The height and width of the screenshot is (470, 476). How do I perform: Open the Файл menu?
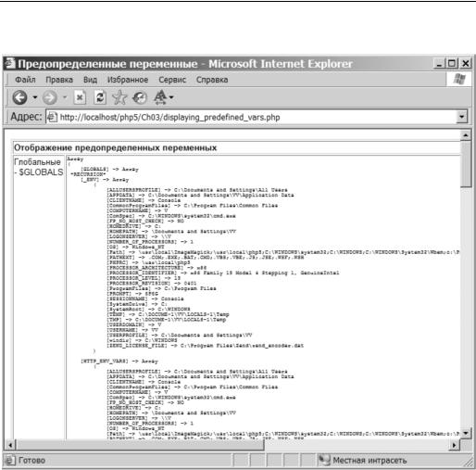pyautogui.click(x=25, y=80)
